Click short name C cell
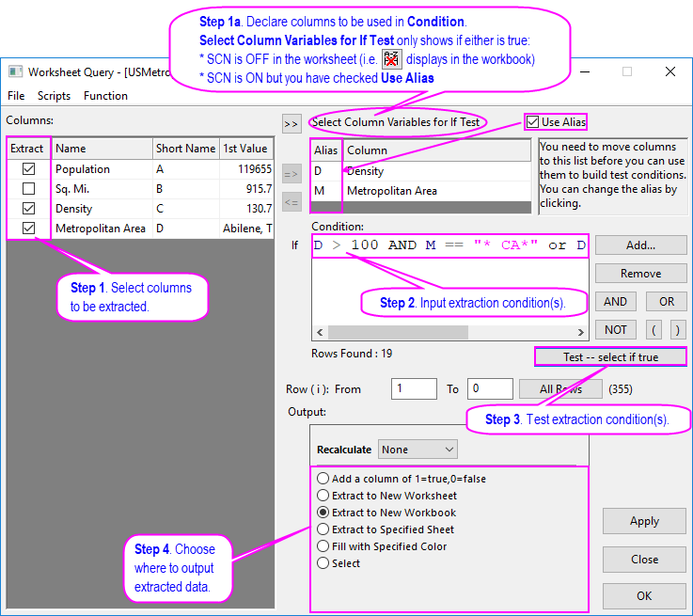 [x=185, y=208]
